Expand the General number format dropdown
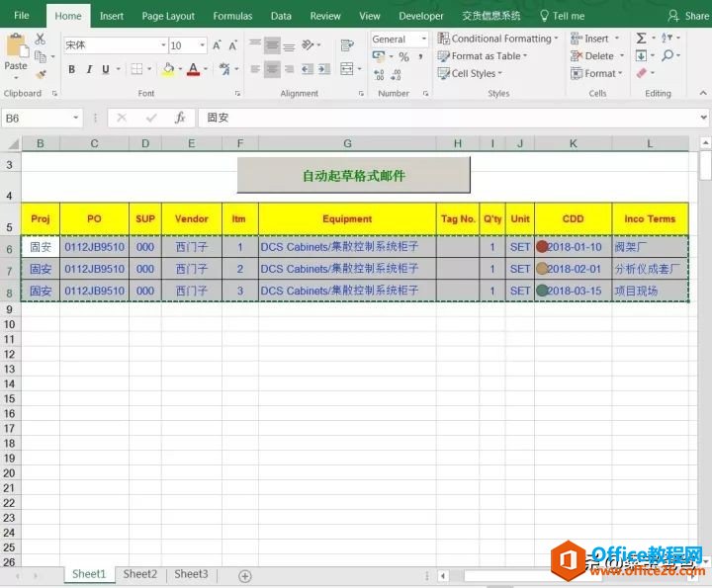The width and height of the screenshot is (712, 588). (x=423, y=39)
